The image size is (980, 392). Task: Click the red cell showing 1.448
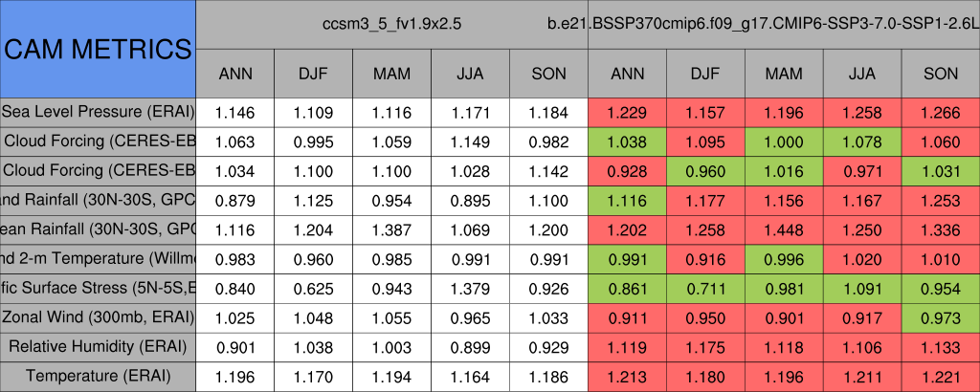point(784,229)
